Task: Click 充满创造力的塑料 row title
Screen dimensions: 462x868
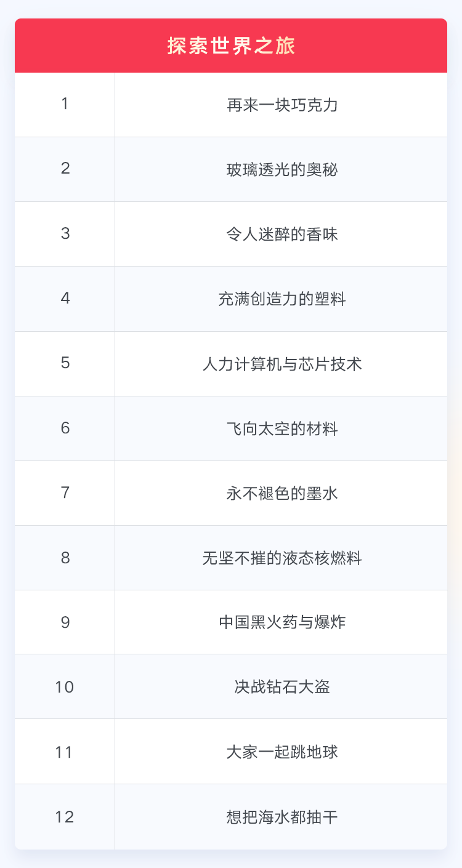Action: point(282,300)
